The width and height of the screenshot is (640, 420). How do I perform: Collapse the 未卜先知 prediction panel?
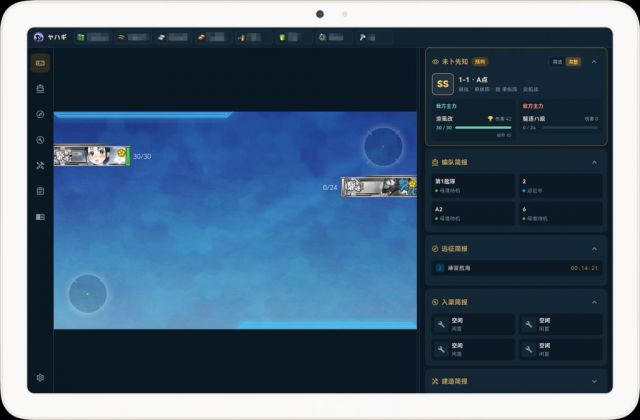click(594, 62)
